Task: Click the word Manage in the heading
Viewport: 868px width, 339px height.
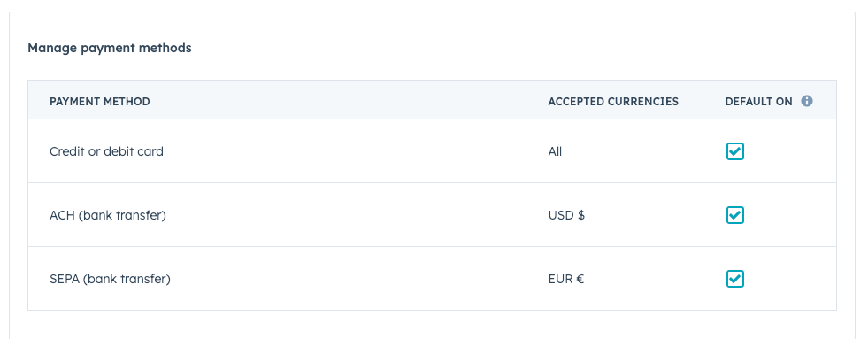Action: [x=52, y=48]
